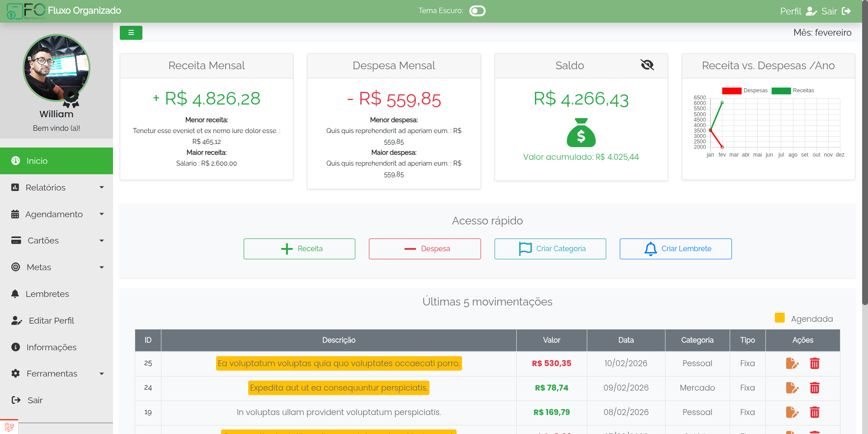This screenshot has width=868, height=434.
Task: Open Lembretes from the sidebar
Action: [47, 294]
